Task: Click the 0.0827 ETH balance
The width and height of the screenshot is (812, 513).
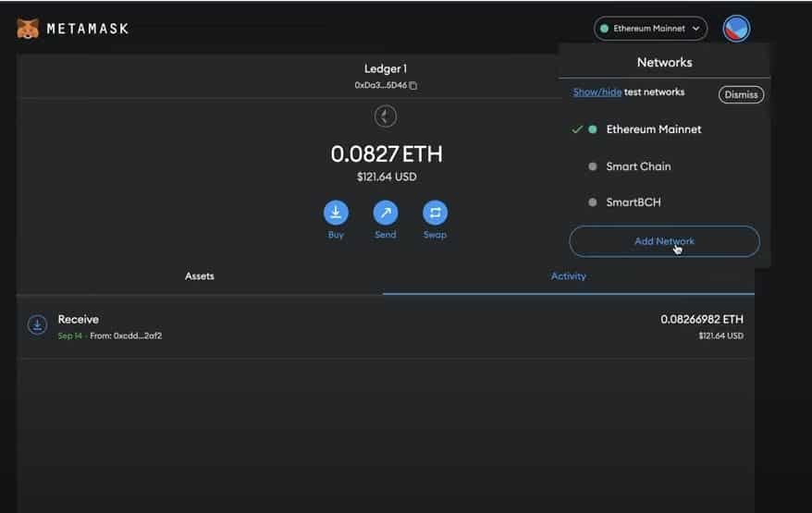Action: tap(387, 154)
